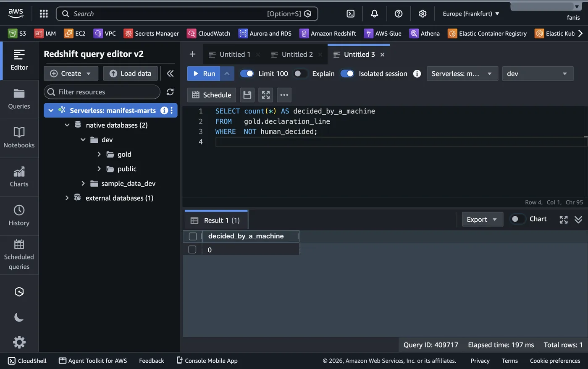This screenshot has height=369, width=588.
Task: Show Isolated session info icon
Action: pyautogui.click(x=417, y=73)
